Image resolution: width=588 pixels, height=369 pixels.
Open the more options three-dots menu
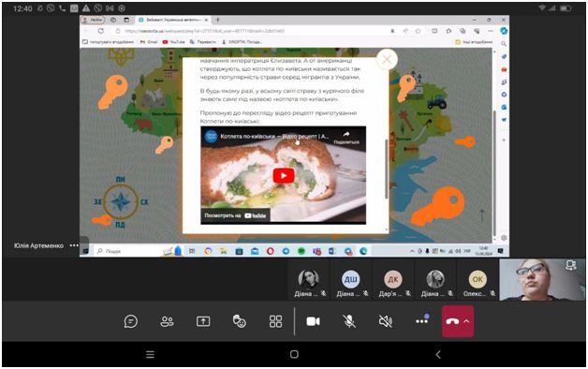[x=422, y=321]
